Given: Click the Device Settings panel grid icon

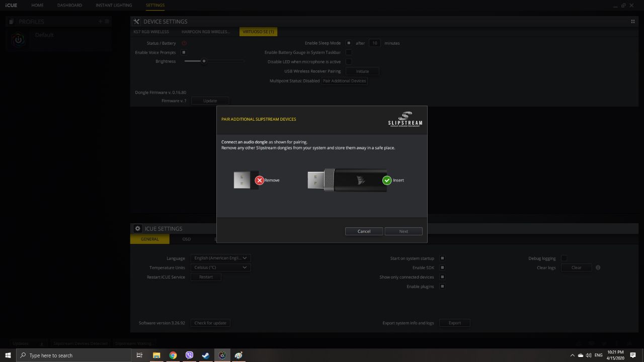Looking at the screenshot, I should point(632,22).
